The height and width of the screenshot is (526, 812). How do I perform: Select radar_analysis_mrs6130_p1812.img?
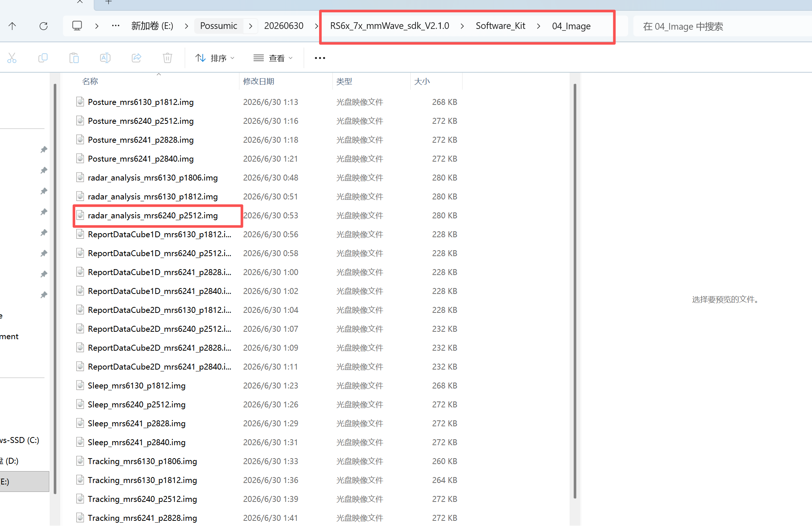(x=153, y=196)
